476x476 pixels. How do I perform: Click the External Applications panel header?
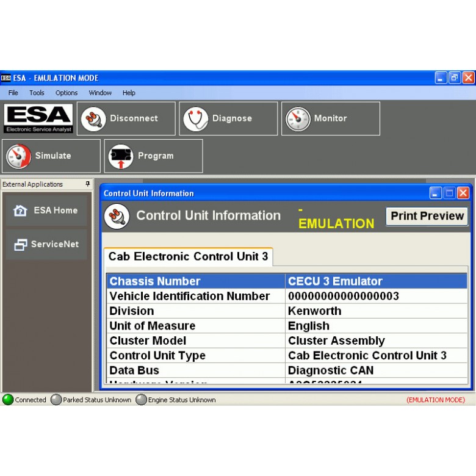coord(47,184)
